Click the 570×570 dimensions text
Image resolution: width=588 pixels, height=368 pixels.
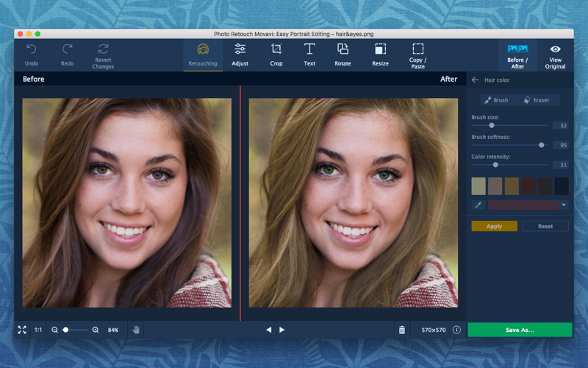tap(434, 330)
